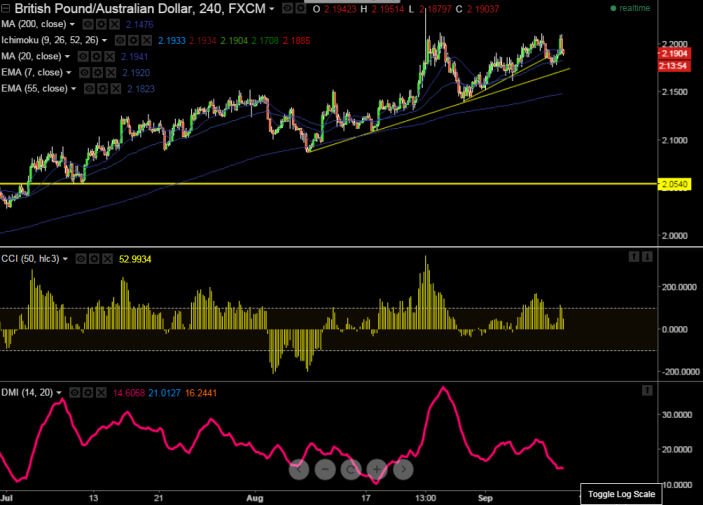Open EMA (7, close) settings gear
The height and width of the screenshot is (505, 703).
point(98,73)
